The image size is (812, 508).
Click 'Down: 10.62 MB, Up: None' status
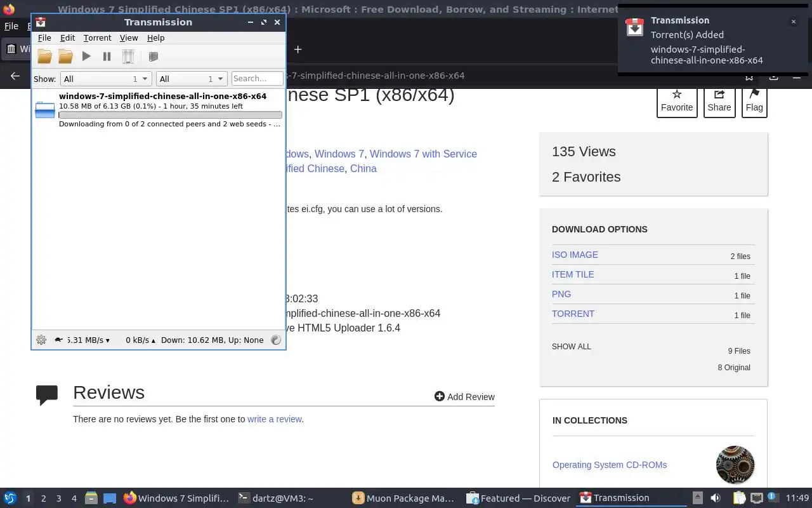pos(212,340)
